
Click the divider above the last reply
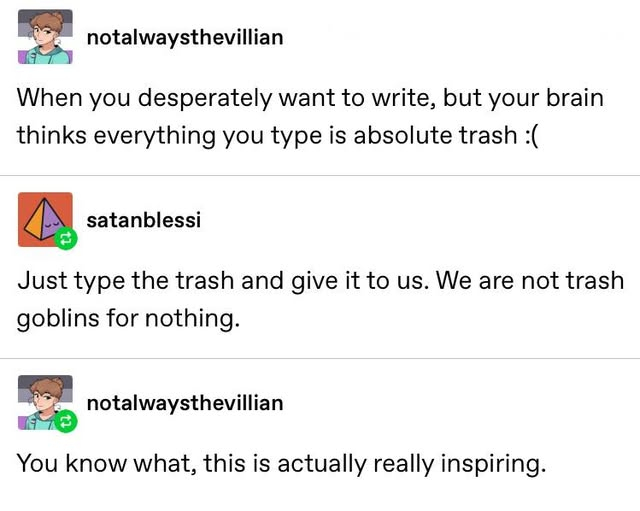(320, 358)
